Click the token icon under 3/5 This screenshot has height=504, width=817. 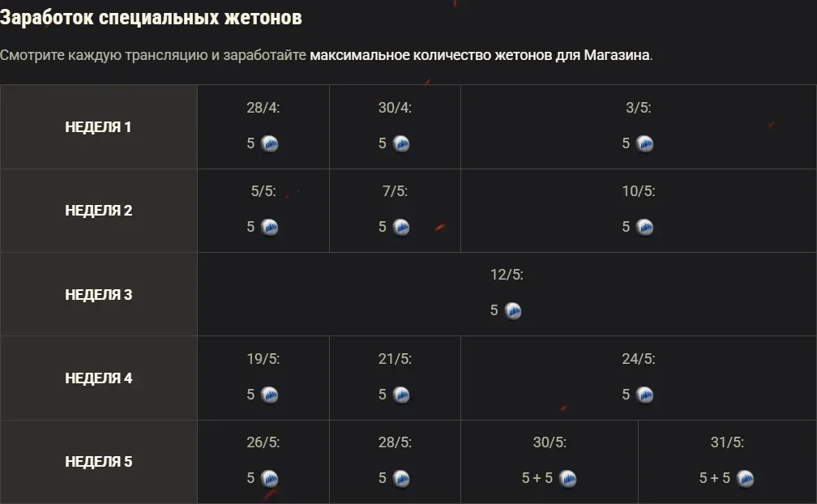point(645,144)
